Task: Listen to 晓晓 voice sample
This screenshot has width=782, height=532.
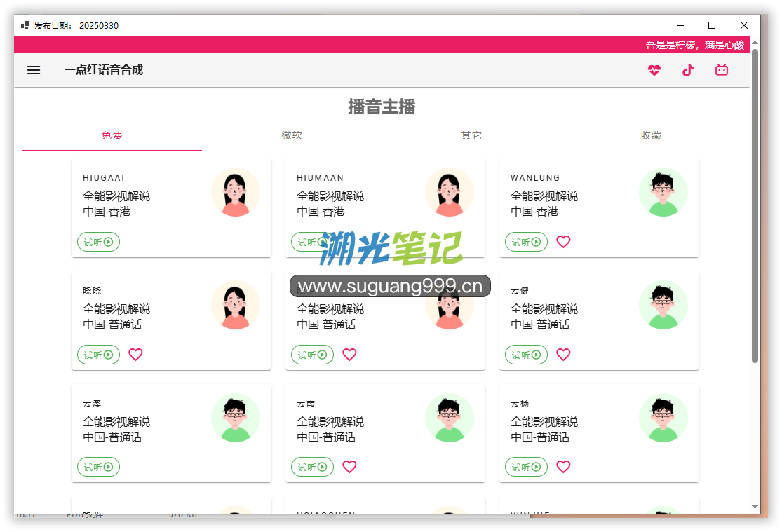Action: 98,355
